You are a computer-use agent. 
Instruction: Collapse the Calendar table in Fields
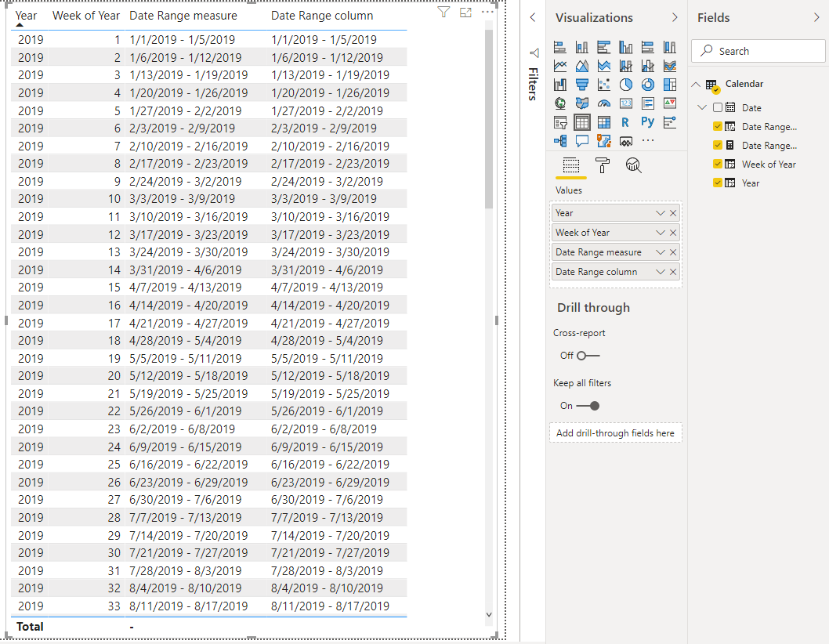point(697,84)
